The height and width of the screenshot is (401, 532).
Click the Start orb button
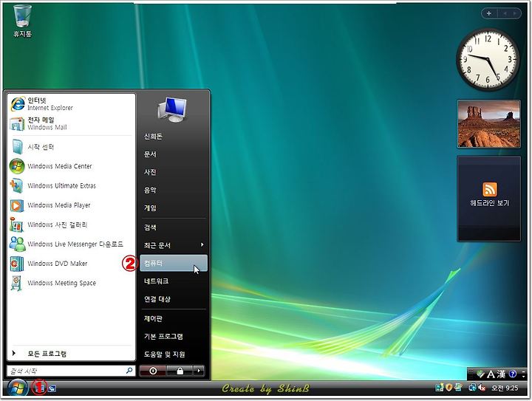(18, 388)
